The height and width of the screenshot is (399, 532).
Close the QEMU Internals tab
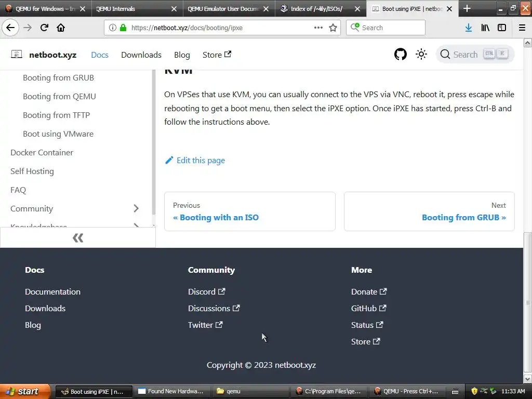click(x=174, y=9)
